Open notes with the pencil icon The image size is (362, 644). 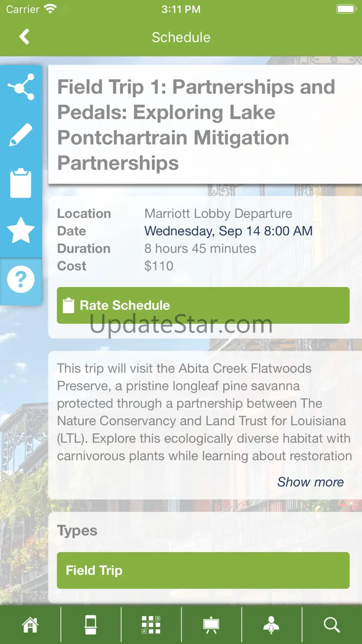coord(21,135)
